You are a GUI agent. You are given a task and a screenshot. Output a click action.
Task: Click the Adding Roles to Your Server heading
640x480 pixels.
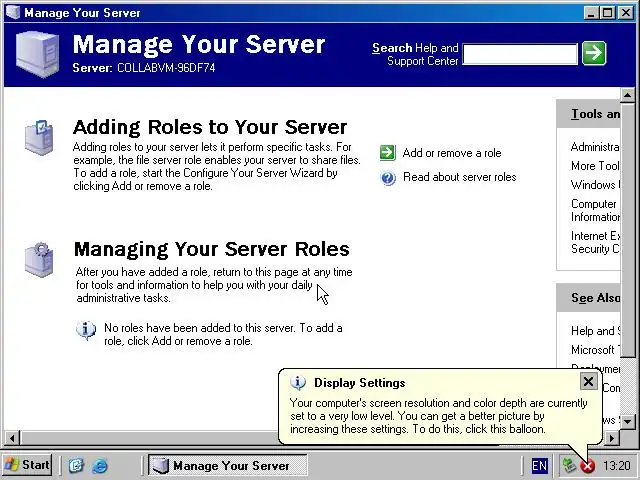pyautogui.click(x=210, y=127)
